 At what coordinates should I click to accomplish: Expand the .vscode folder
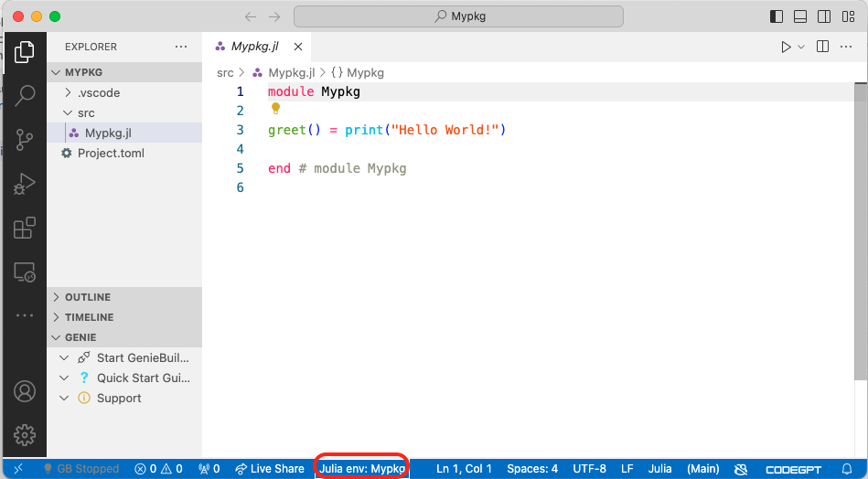tap(124, 93)
